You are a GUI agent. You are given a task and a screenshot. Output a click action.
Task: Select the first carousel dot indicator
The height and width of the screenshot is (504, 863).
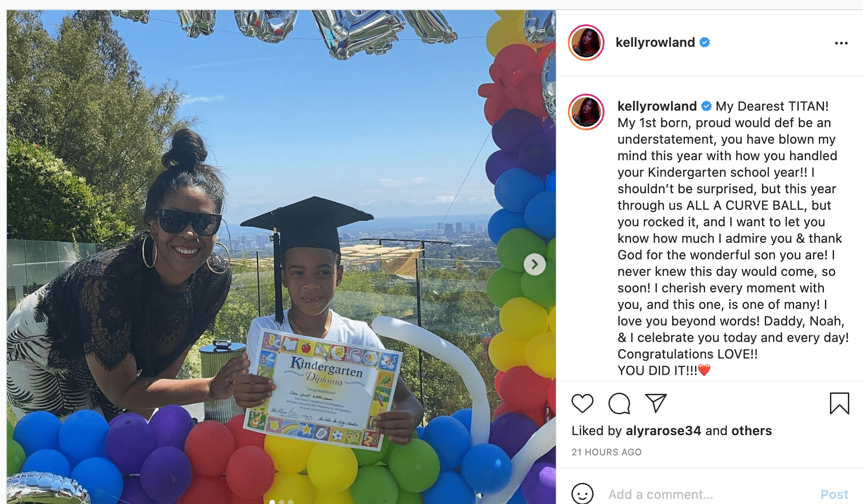pos(272,502)
